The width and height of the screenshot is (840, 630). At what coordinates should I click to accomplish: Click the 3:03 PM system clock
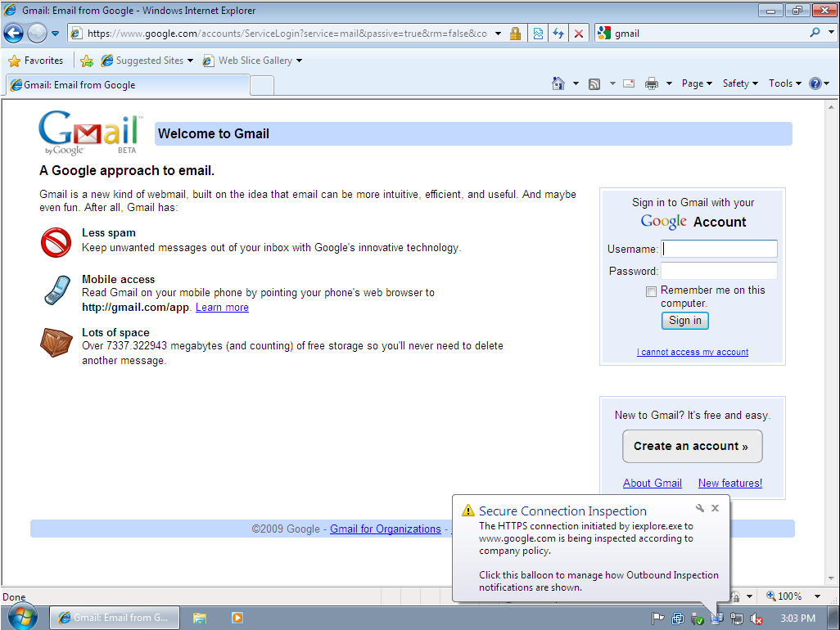(797, 619)
